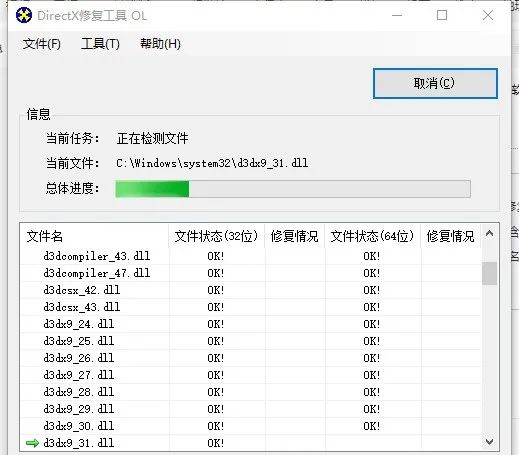
Task: Click the 总体进度 progress bar
Action: [x=293, y=189]
